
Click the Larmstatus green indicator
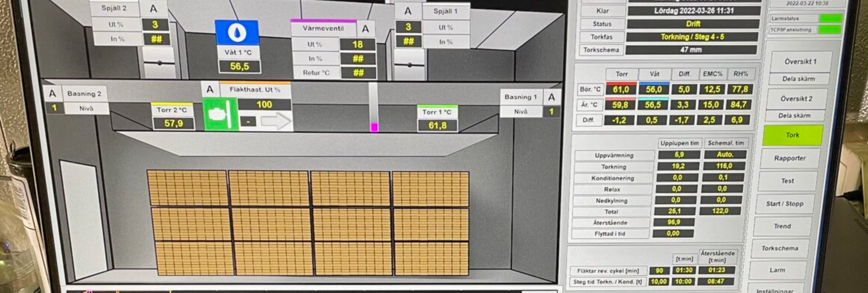pyautogui.click(x=831, y=19)
